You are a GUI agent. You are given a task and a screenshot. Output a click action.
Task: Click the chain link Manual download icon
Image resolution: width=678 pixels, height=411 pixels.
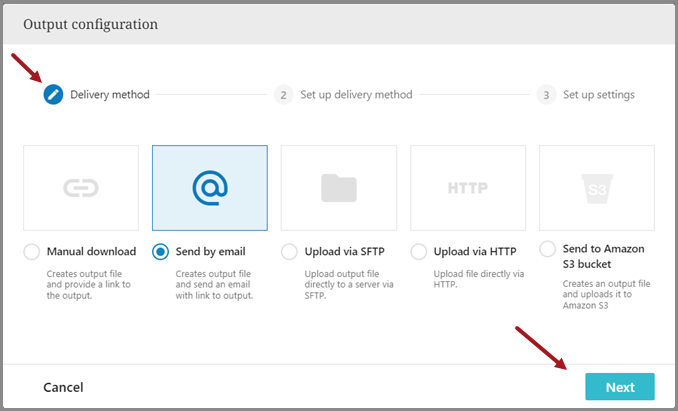tap(81, 187)
